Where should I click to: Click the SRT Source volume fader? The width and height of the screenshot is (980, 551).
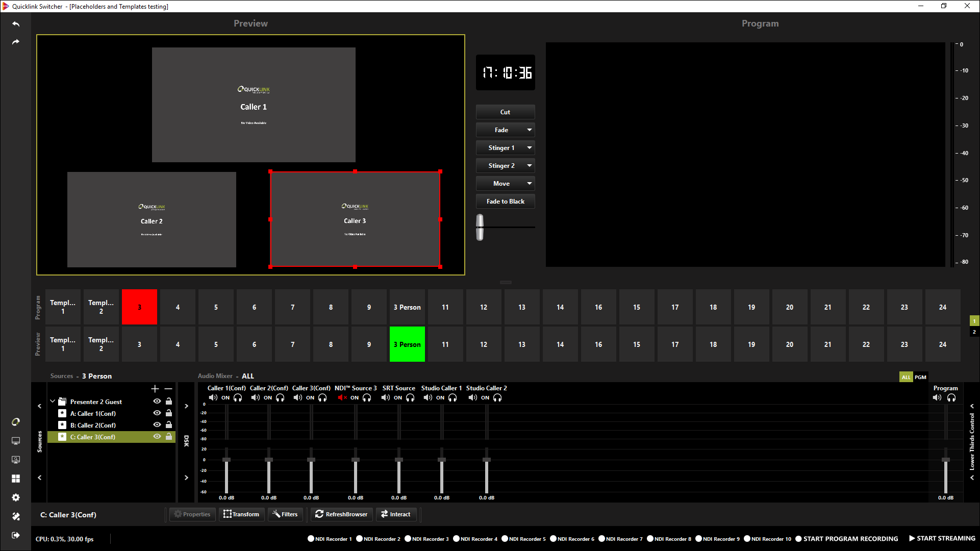(399, 460)
